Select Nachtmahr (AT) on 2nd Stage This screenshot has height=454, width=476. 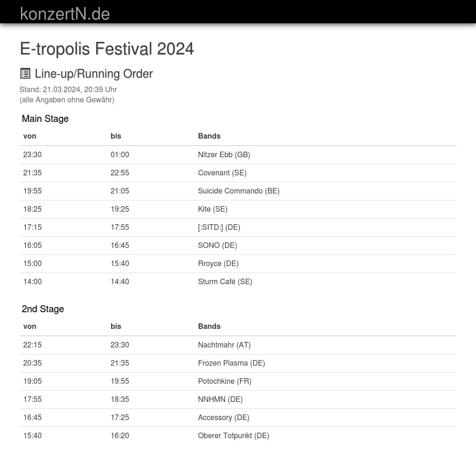224,345
